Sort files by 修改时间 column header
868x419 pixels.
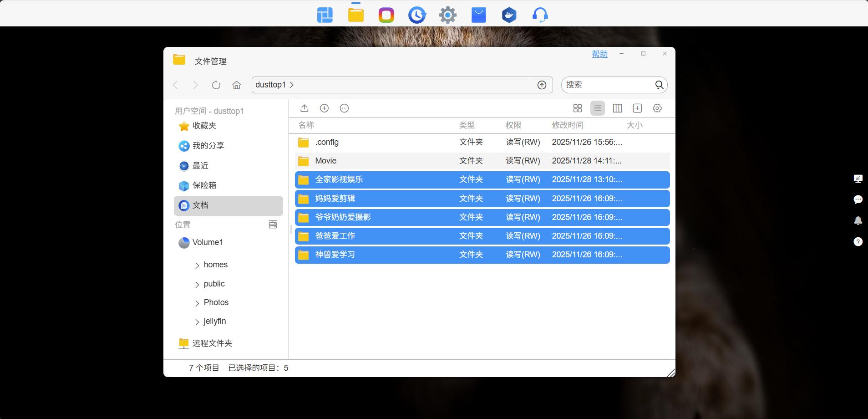pos(567,125)
